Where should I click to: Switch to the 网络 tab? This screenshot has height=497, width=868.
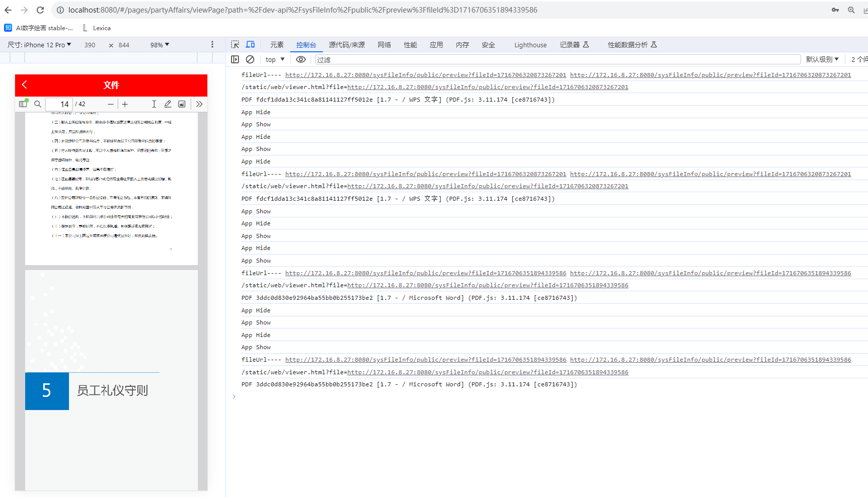coord(384,44)
